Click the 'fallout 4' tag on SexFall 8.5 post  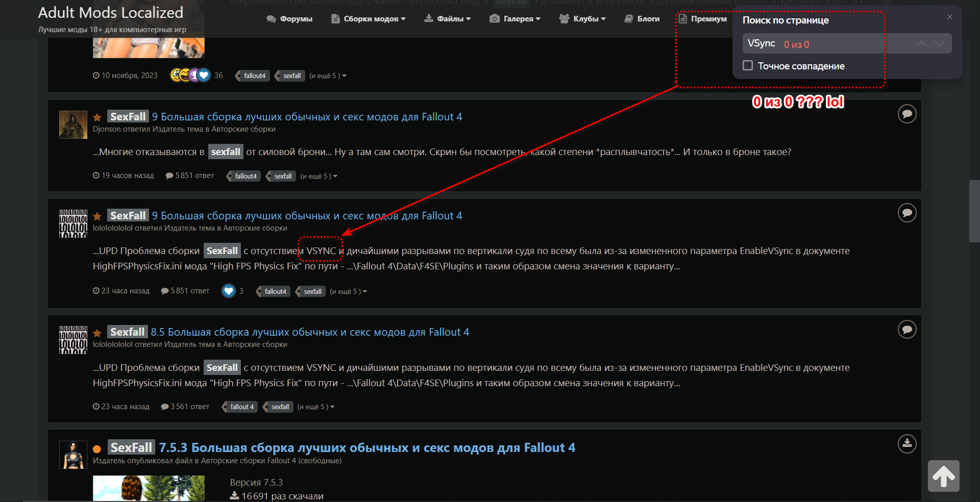(241, 407)
